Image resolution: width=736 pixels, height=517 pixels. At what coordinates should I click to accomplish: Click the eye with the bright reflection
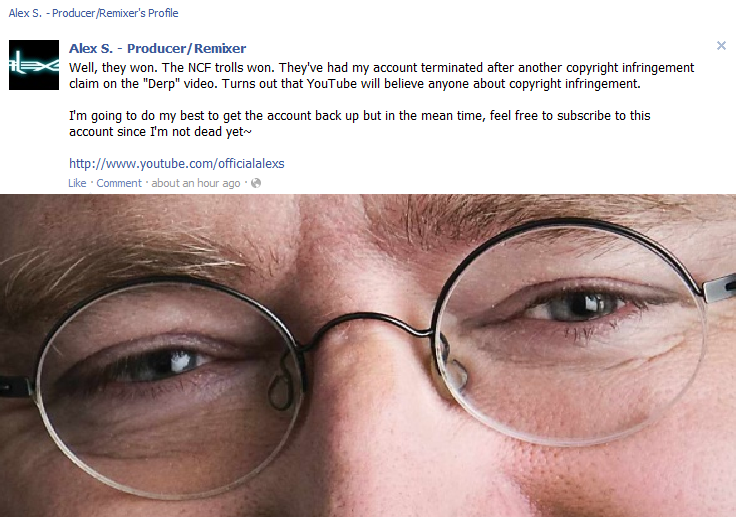point(167,363)
